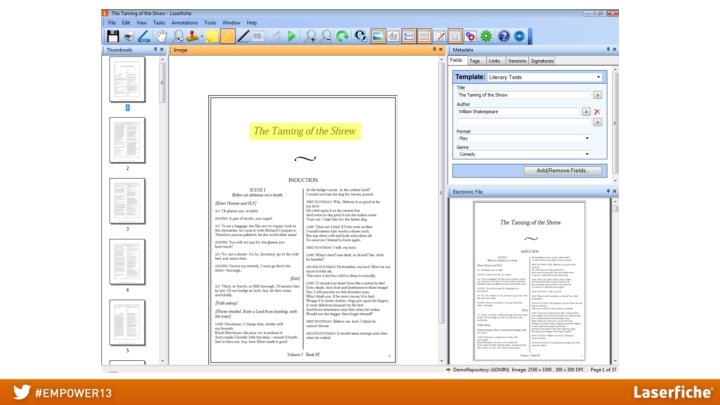Open the Annotations menu
Viewport: 720px width, 405px height.
click(x=185, y=22)
